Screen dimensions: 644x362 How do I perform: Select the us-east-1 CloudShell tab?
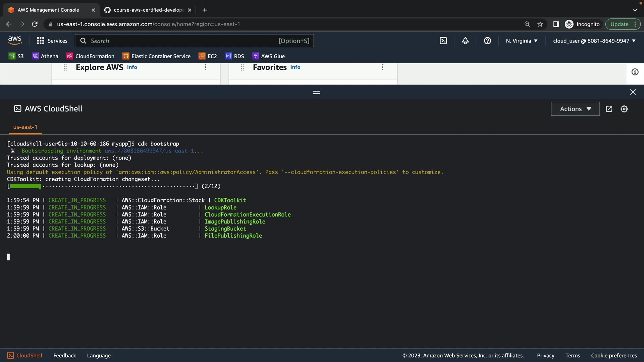pyautogui.click(x=25, y=127)
